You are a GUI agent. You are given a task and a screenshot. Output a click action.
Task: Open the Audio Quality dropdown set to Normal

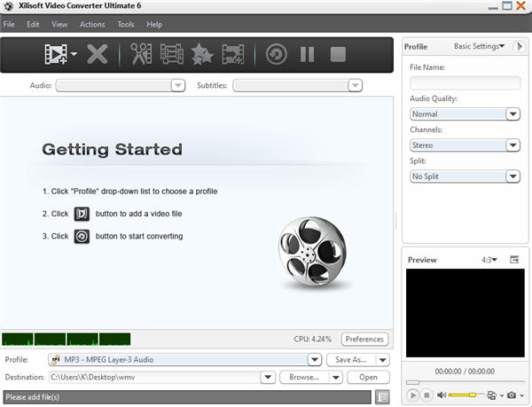(465, 114)
